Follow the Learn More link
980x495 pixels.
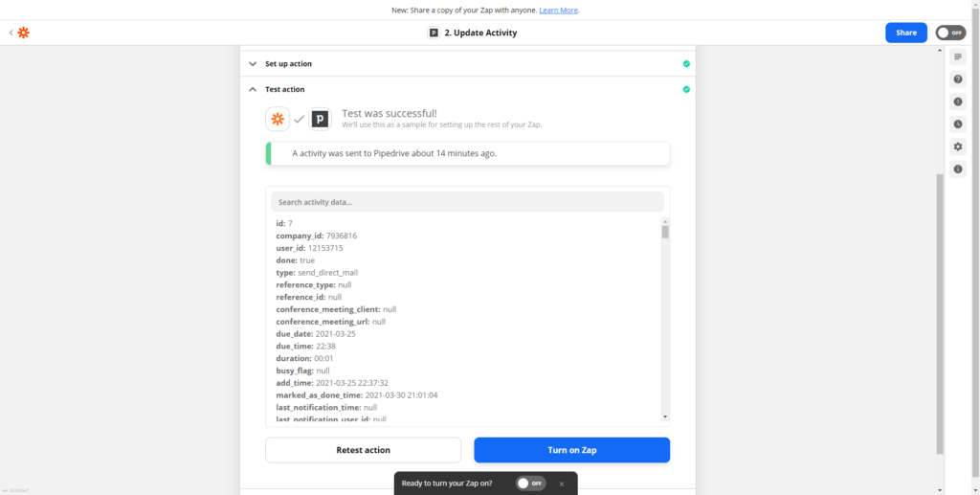[x=559, y=10]
